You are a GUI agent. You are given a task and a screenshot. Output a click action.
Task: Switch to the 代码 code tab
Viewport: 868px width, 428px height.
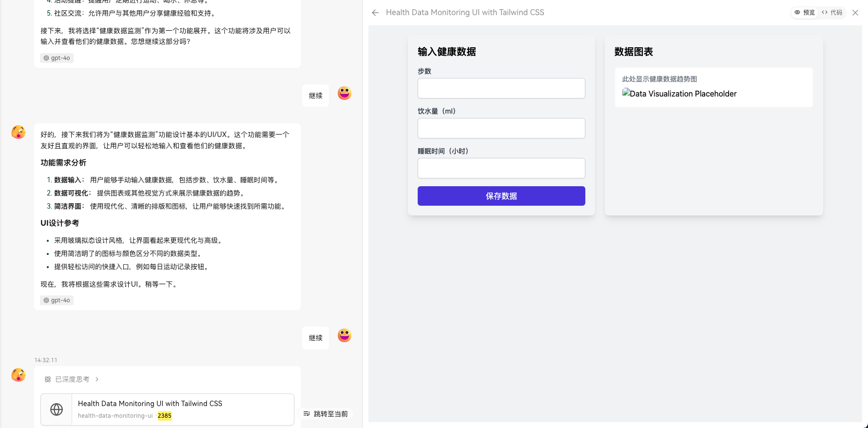(x=832, y=13)
